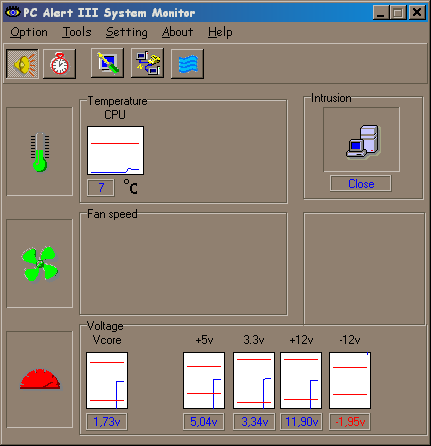
Task: Click the 11,90v reading
Action: (301, 422)
